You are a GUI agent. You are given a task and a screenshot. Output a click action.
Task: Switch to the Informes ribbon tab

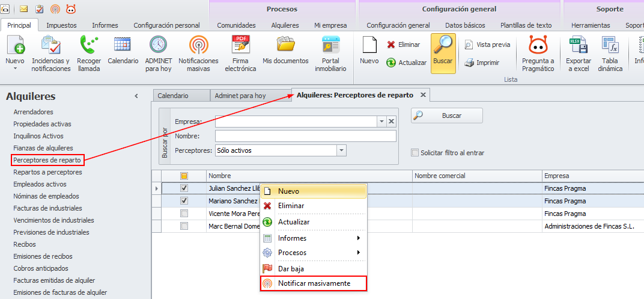tap(105, 25)
